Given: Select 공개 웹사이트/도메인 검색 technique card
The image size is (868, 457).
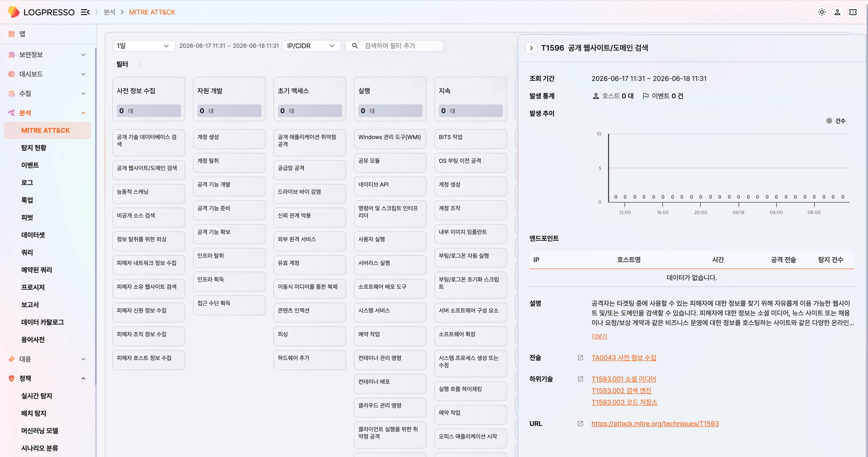Looking at the screenshot, I should pyautogui.click(x=149, y=170).
